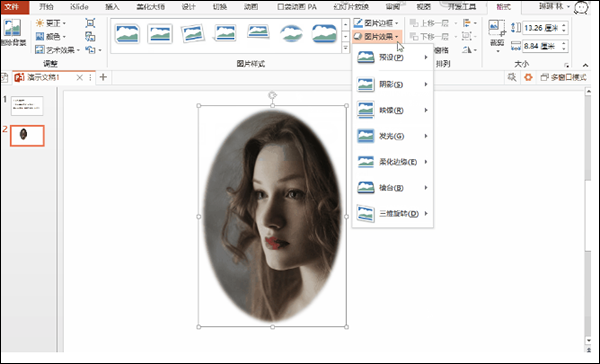Switch to the Insert (插入) tab
The image size is (600, 364).
112,7
